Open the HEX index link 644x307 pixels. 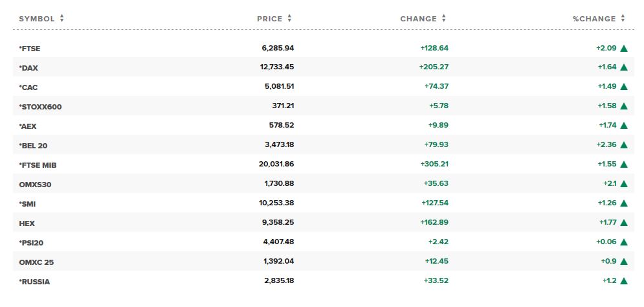coord(27,223)
